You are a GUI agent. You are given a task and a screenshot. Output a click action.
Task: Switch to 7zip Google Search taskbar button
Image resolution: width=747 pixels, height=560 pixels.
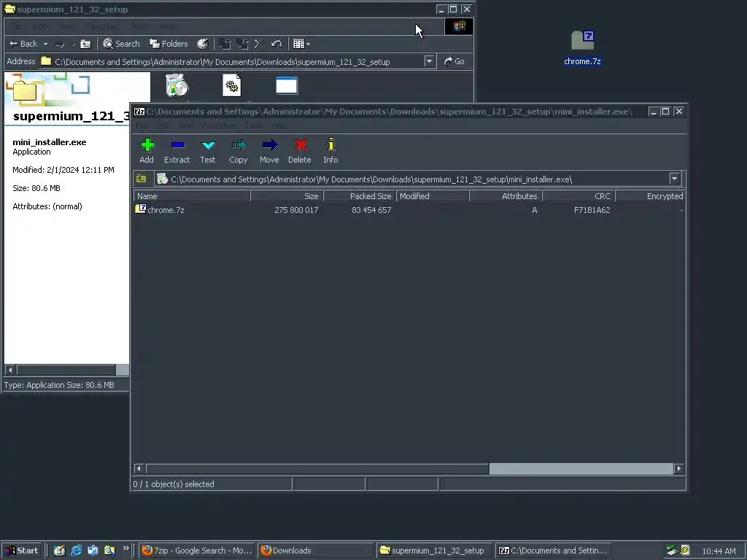197,551
